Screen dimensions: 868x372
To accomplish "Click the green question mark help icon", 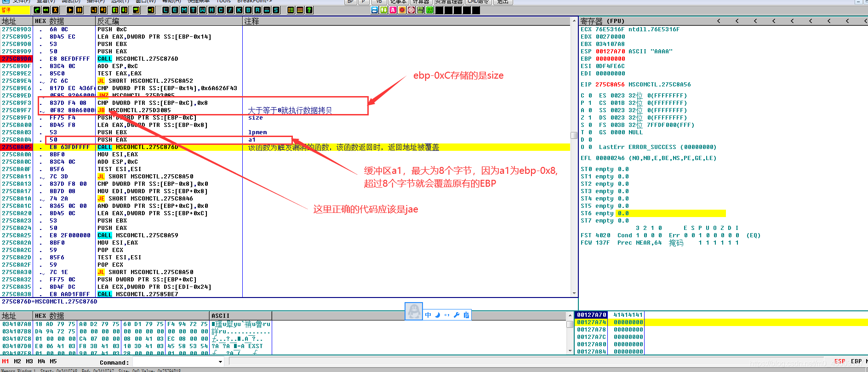I will point(309,10).
